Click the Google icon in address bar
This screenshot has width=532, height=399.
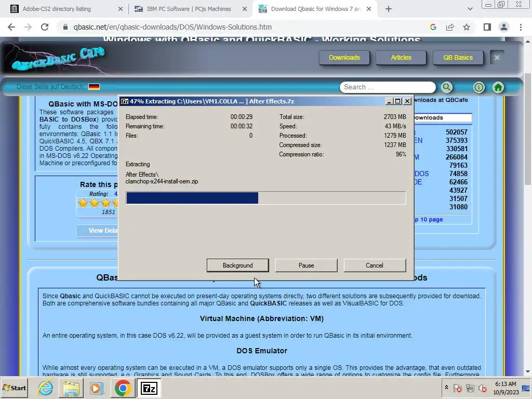pos(433,27)
